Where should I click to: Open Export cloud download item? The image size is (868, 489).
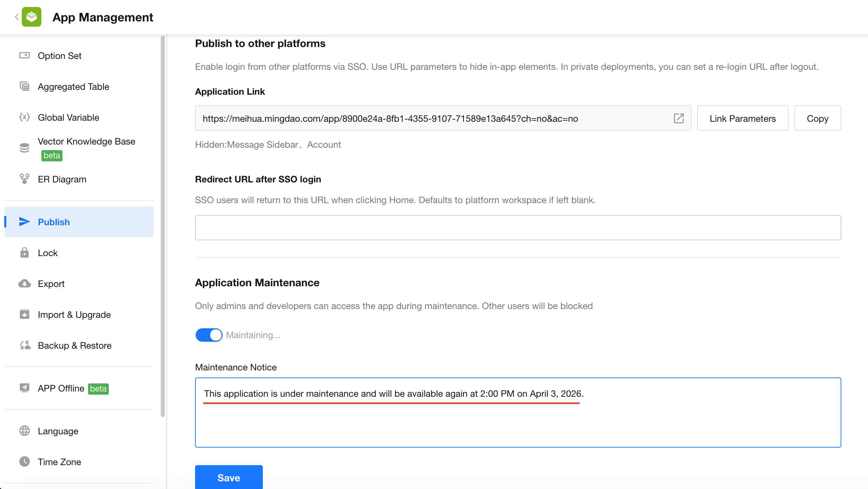[x=51, y=283]
